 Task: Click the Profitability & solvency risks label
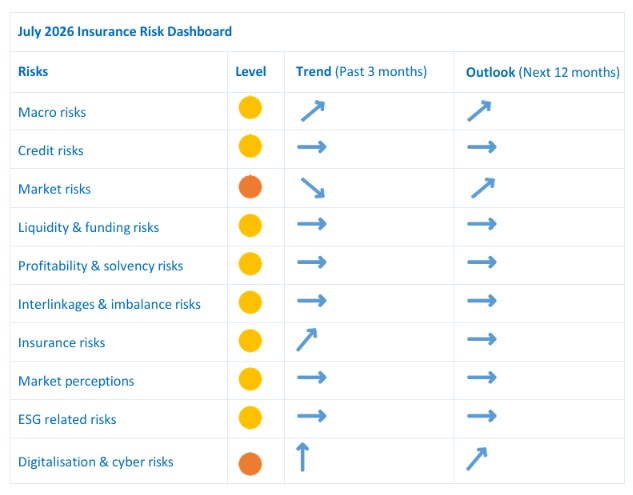tap(101, 266)
